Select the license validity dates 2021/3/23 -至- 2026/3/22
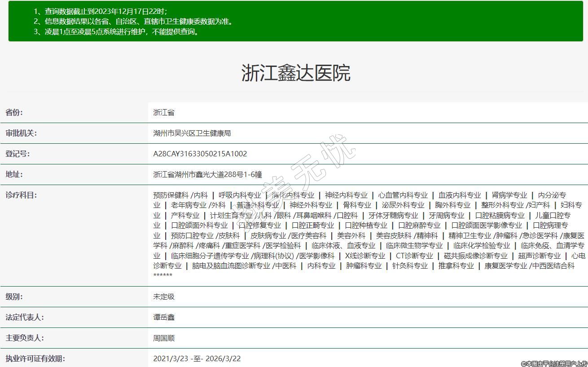The image size is (588, 367). click(x=197, y=358)
